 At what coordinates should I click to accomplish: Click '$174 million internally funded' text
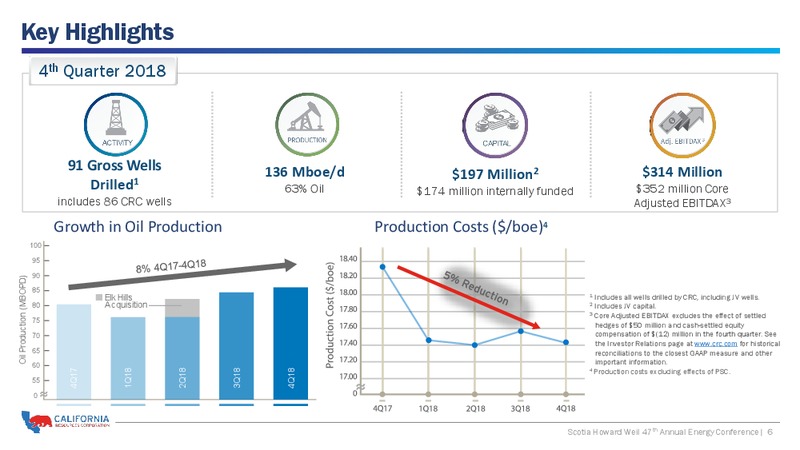click(x=495, y=191)
